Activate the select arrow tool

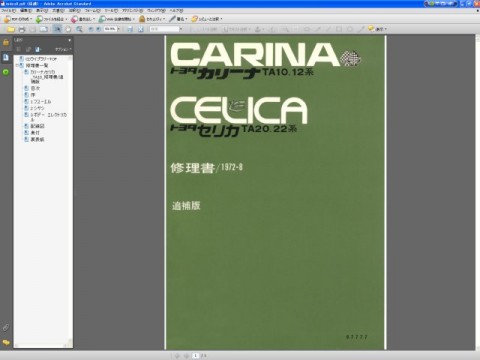[x=57, y=29]
